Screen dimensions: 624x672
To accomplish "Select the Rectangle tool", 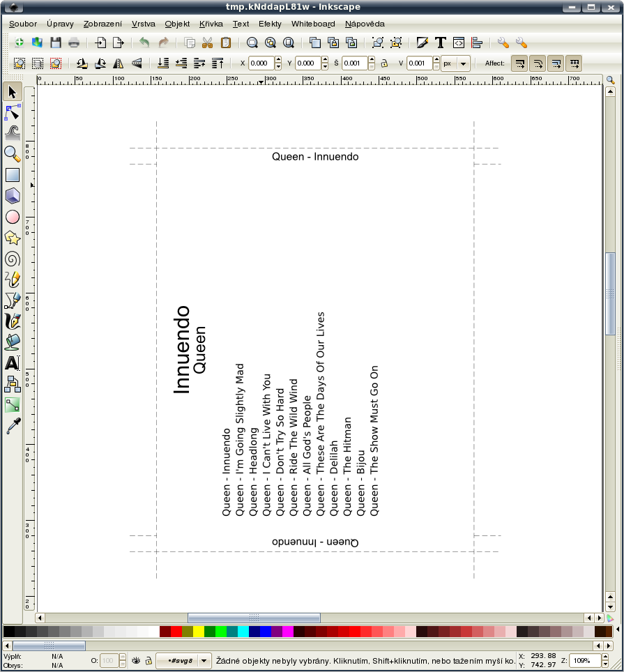I will coord(13,175).
